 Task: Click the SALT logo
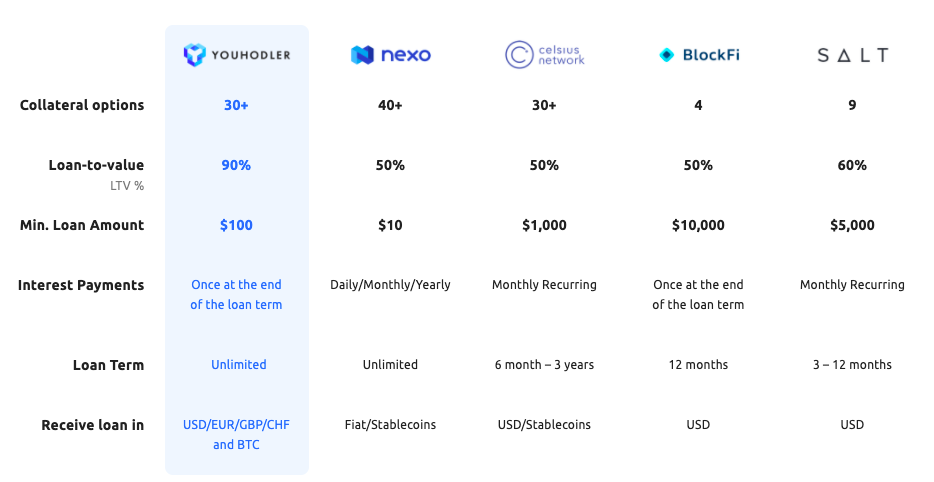click(x=852, y=55)
